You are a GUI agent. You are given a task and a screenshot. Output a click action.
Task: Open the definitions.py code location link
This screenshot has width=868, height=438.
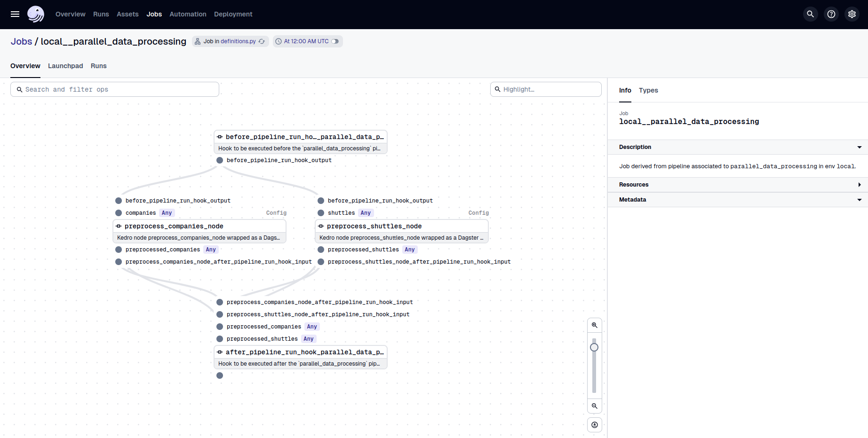pyautogui.click(x=238, y=41)
